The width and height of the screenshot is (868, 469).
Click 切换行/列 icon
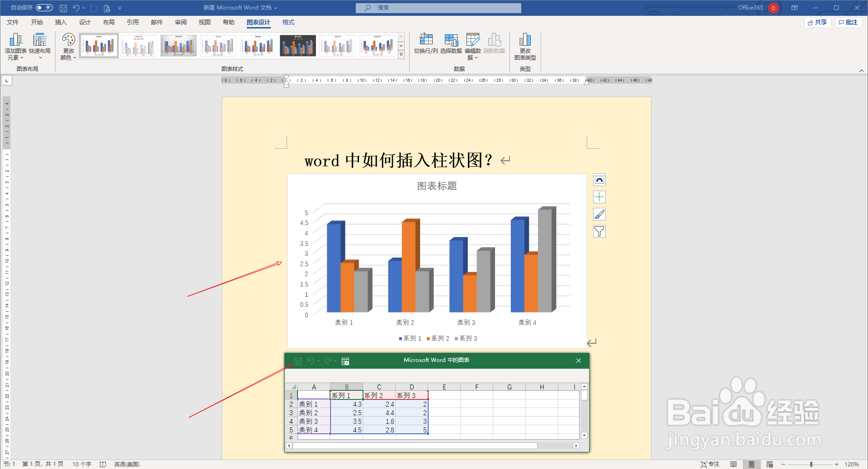(426, 43)
